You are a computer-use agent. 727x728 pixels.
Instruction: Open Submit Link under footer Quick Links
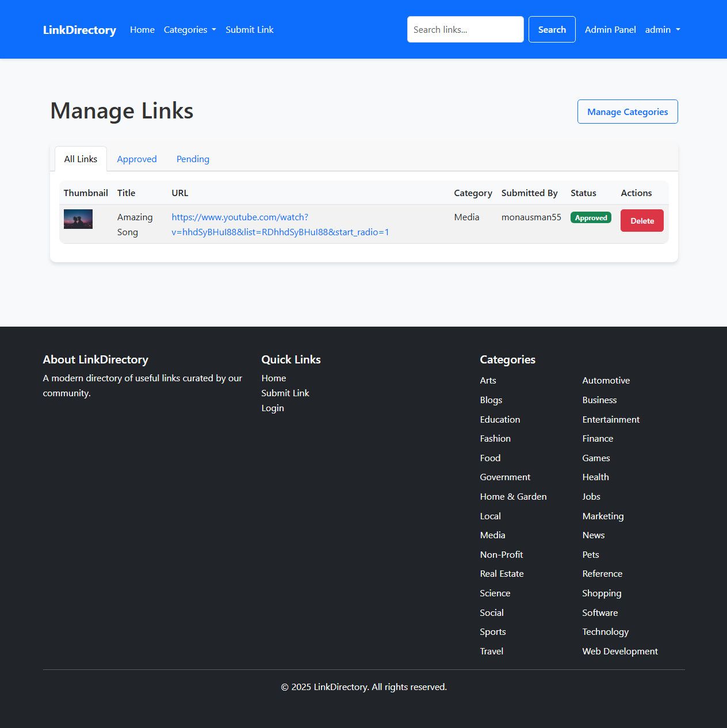[x=285, y=393]
